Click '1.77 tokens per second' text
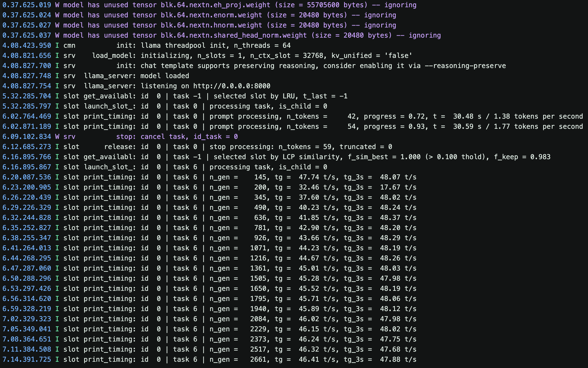The image size is (588, 368). (538, 127)
